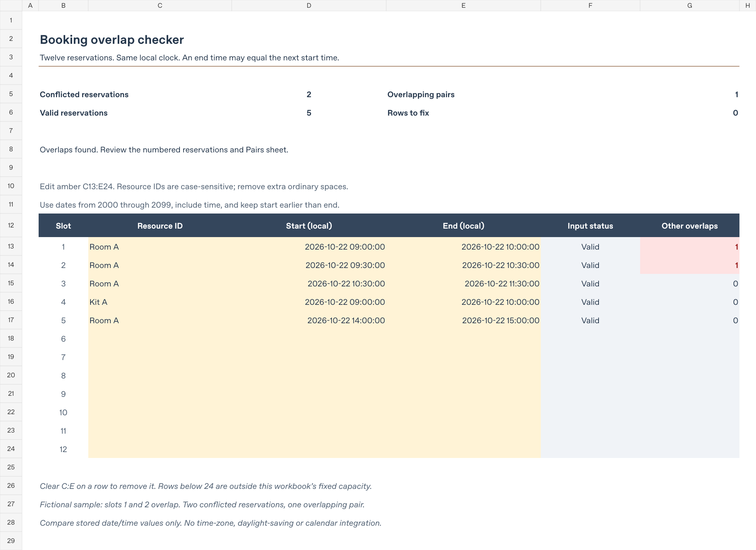
Task: Select the 'Other overlaps' table header
Action: tap(690, 226)
